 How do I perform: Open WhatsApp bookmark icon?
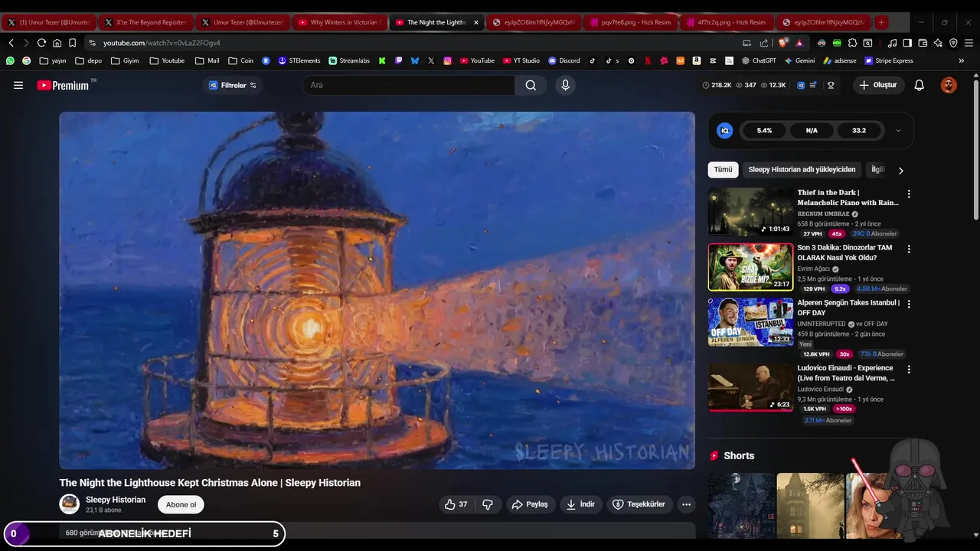pyautogui.click(x=11, y=60)
